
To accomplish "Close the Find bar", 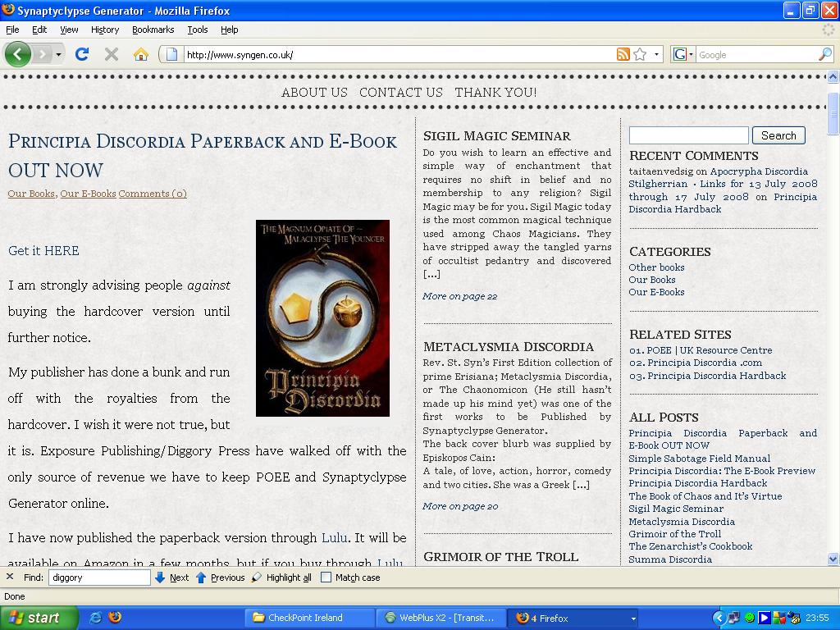I will pos(10,577).
